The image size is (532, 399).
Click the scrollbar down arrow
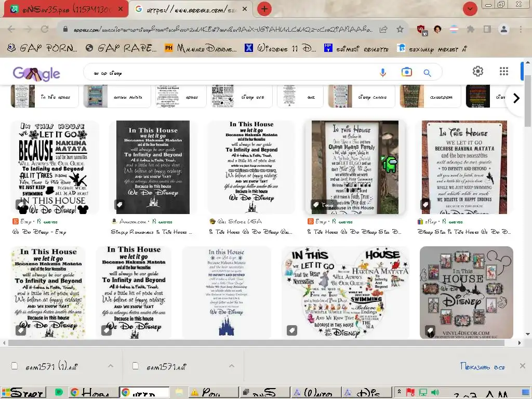pyautogui.click(x=528, y=334)
